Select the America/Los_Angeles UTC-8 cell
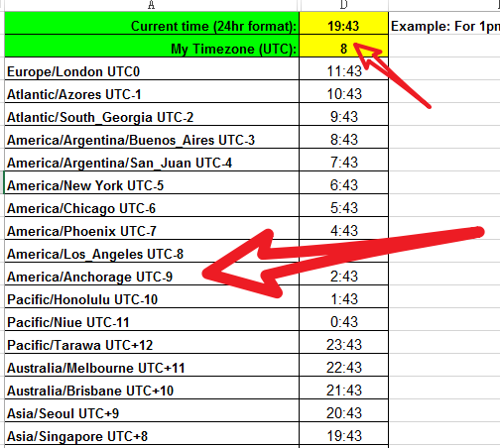Screen dimensions: 500x448 pyautogui.click(x=152, y=251)
